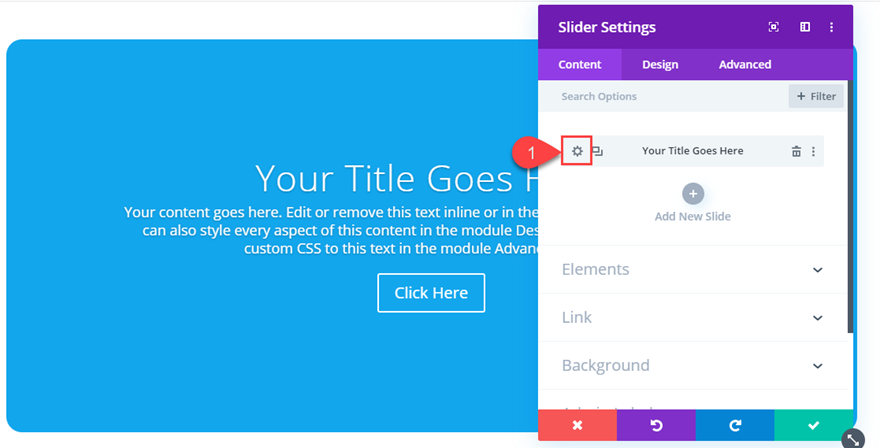The height and width of the screenshot is (448, 880).
Task: Expand the Background section
Action: (x=817, y=366)
